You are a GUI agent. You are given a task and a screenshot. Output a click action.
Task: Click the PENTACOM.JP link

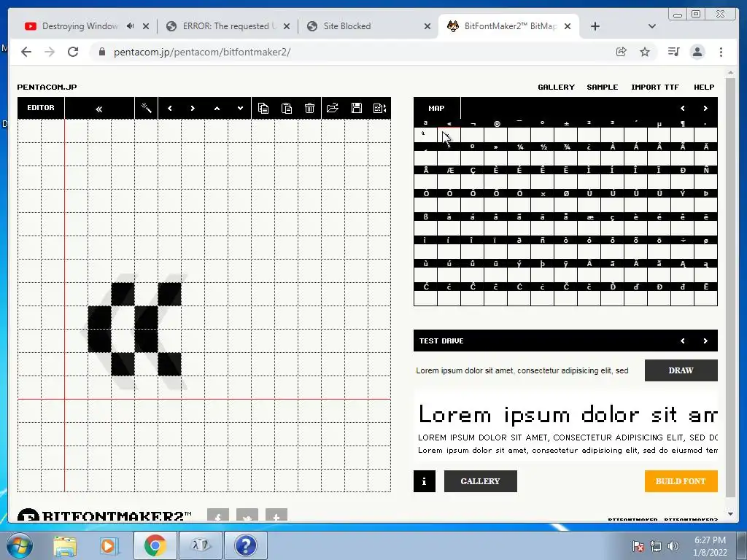click(47, 87)
